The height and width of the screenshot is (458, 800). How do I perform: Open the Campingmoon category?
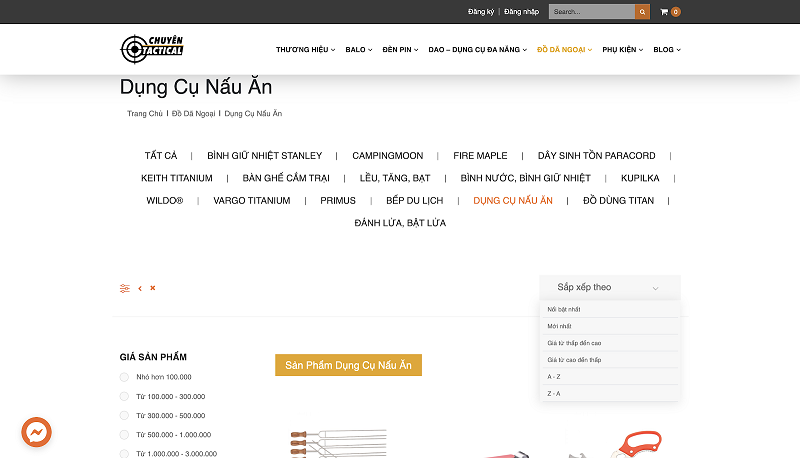click(x=388, y=156)
